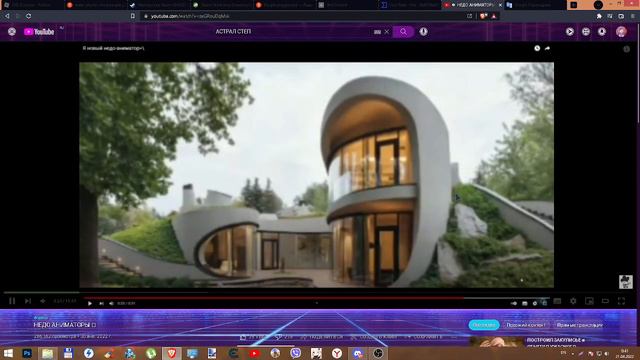Open Photoshop from the taskbar

pyautogui.click(x=27, y=353)
